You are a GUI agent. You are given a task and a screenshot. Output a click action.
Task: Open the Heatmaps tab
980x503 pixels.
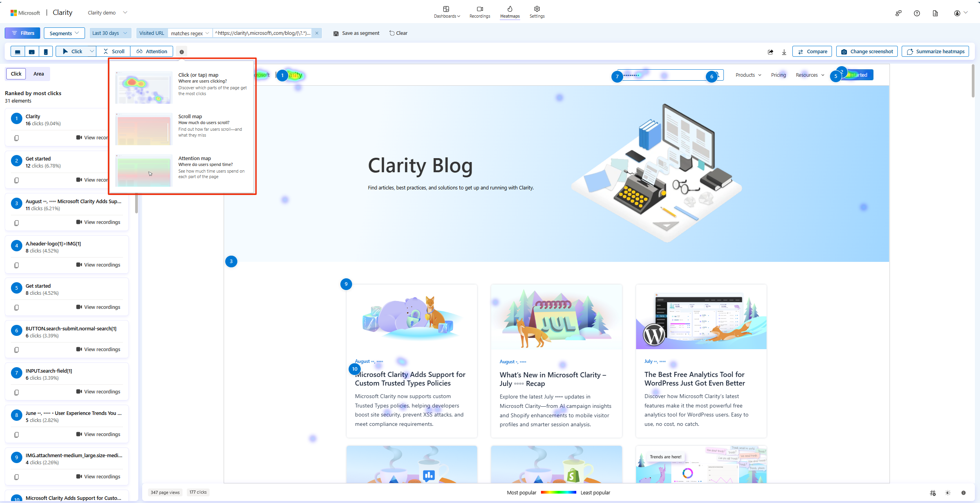click(x=510, y=12)
